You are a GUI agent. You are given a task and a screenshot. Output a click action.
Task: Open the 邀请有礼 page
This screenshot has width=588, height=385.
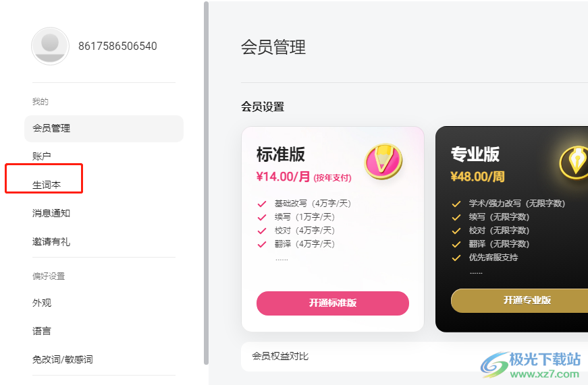51,241
